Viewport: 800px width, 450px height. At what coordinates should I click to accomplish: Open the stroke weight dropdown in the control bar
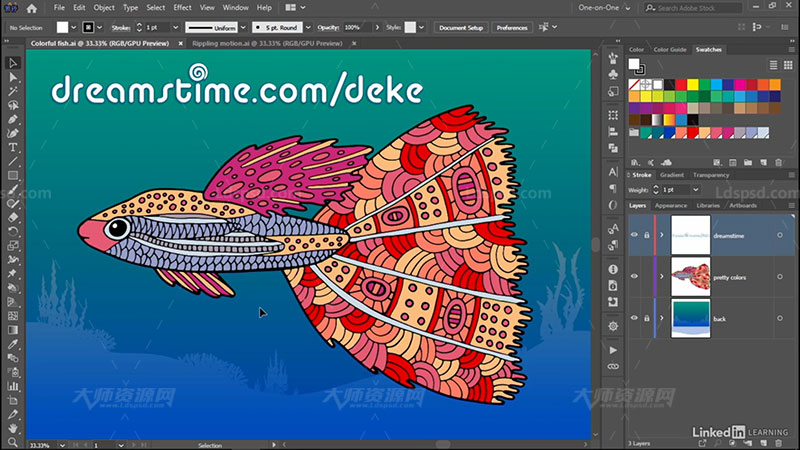(176, 28)
